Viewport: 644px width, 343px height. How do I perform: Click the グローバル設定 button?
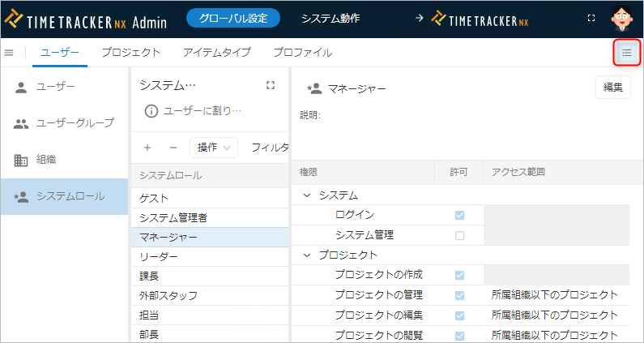coord(232,18)
